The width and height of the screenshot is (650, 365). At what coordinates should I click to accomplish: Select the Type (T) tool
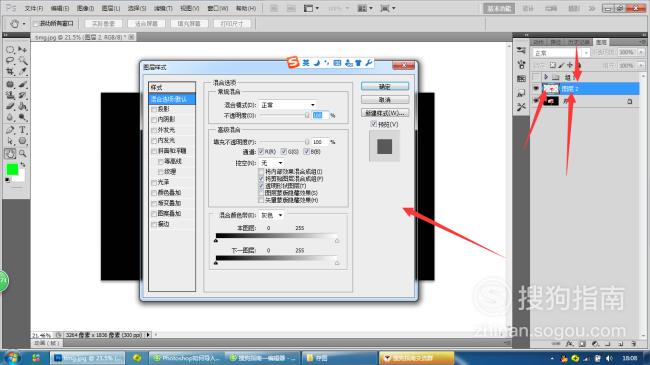coord(22,130)
